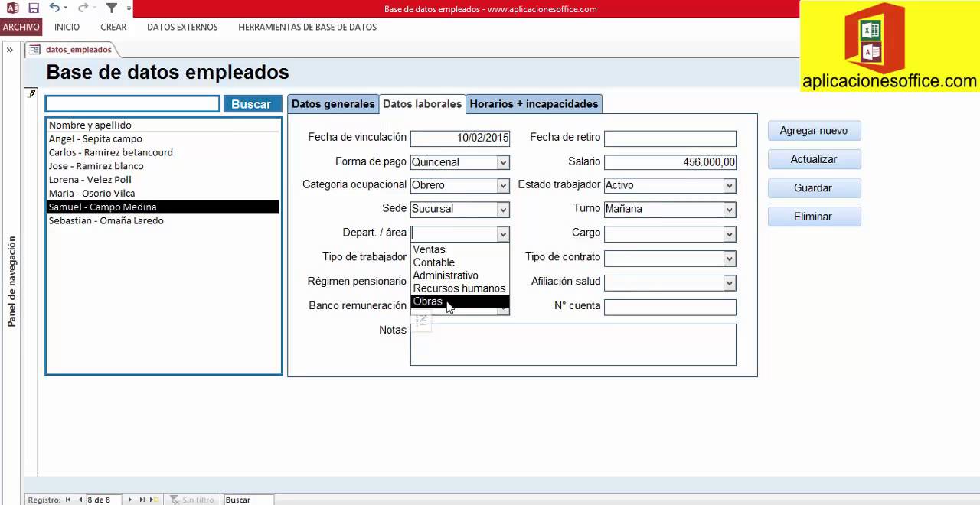Open the CREAR ribbon tab
Screen dimensions: 980x505
tap(113, 27)
